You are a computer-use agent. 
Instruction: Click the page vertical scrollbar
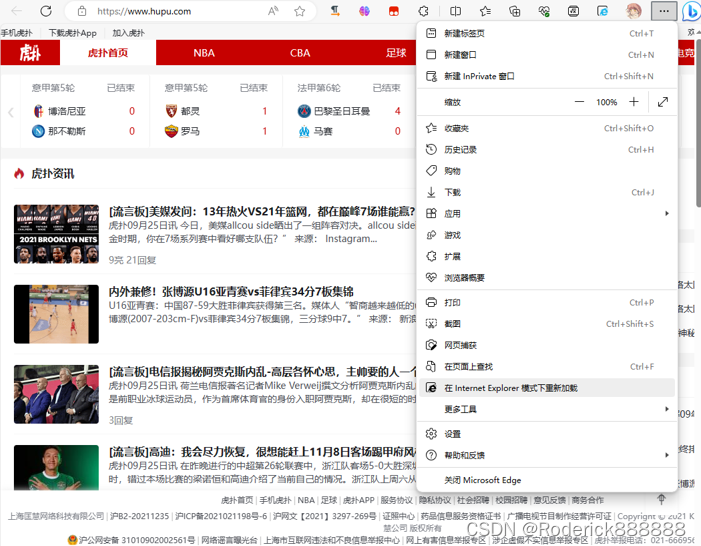[697, 121]
